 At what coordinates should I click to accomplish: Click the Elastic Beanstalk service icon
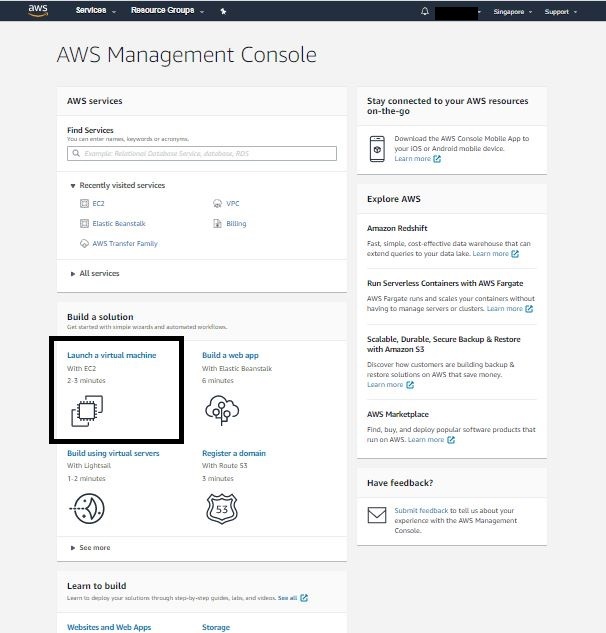[84, 224]
